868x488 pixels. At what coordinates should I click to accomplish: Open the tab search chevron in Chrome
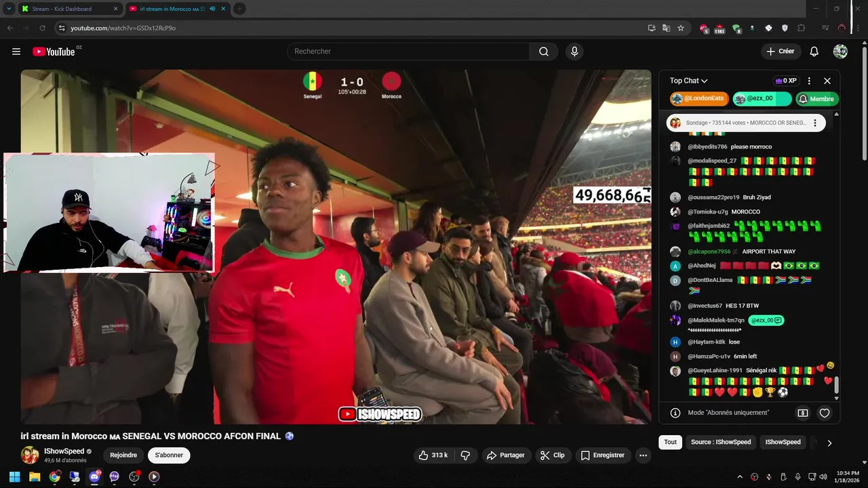9,9
